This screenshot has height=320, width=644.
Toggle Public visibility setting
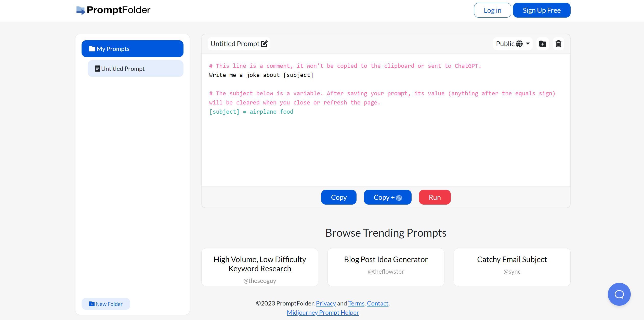tap(512, 44)
